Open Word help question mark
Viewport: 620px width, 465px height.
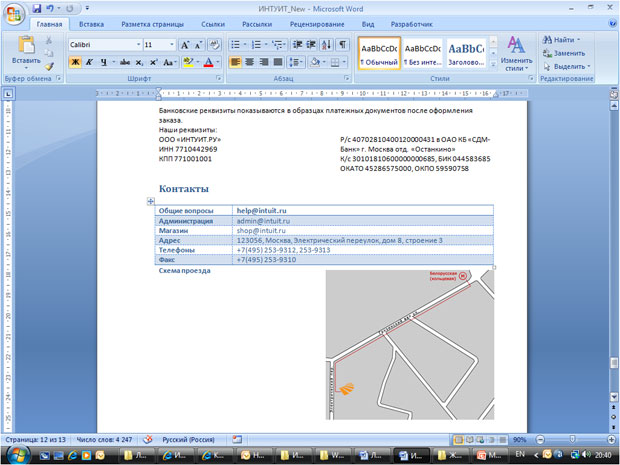pos(612,24)
